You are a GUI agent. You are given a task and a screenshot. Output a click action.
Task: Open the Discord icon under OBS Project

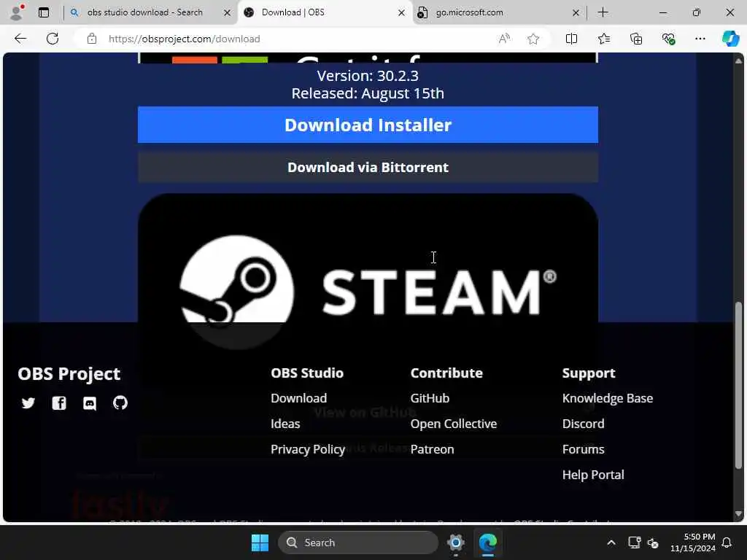pyautogui.click(x=90, y=403)
